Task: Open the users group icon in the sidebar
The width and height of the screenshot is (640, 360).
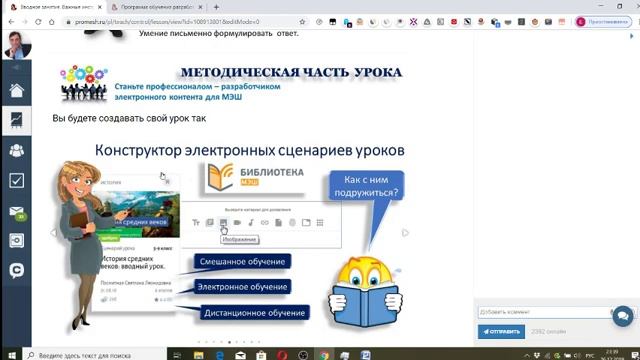Action: [17, 151]
